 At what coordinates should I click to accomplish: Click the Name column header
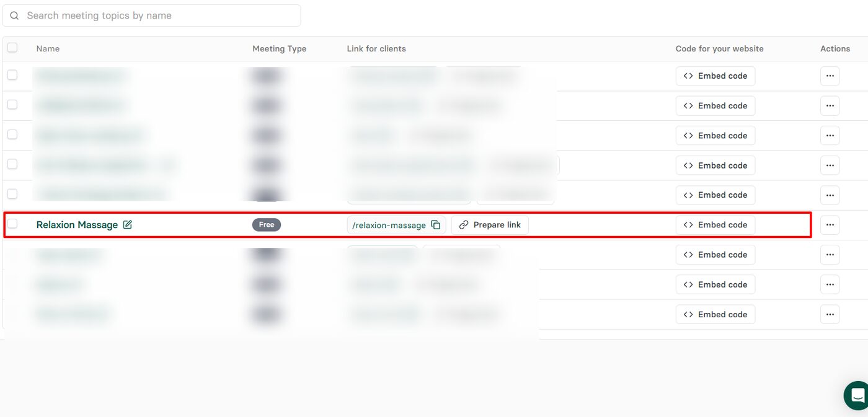(48, 48)
